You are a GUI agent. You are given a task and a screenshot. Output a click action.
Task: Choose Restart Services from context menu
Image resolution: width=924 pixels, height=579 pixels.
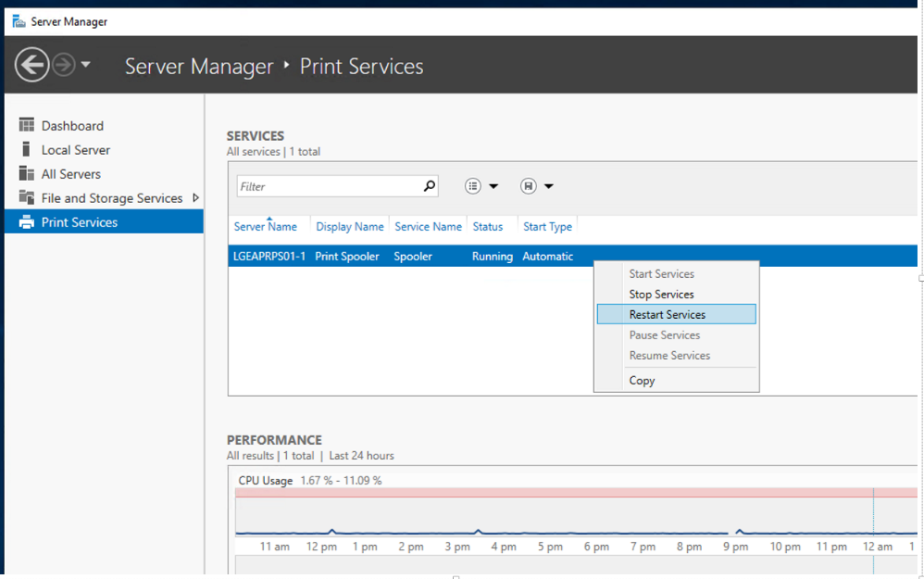coord(677,314)
